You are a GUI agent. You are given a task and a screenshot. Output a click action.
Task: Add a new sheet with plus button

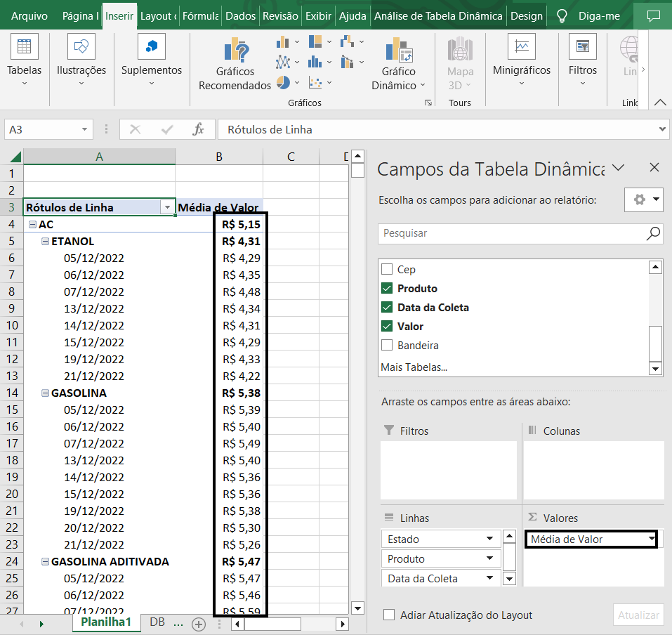click(199, 624)
